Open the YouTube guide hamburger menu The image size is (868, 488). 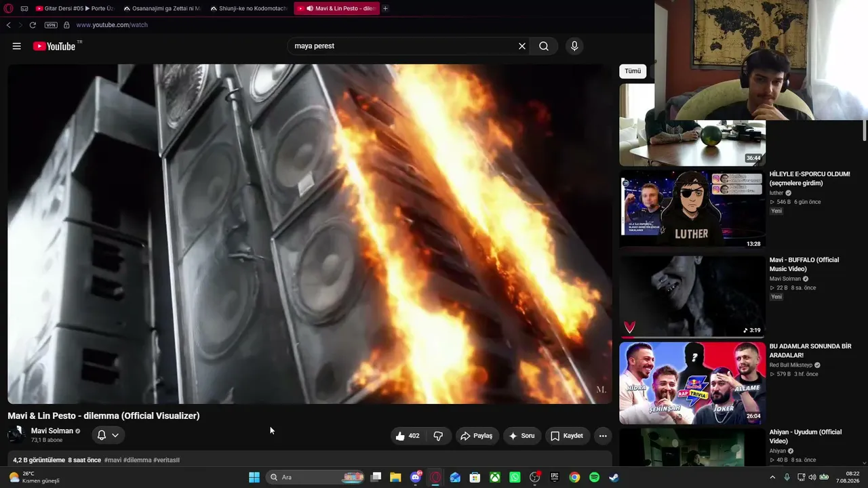17,46
